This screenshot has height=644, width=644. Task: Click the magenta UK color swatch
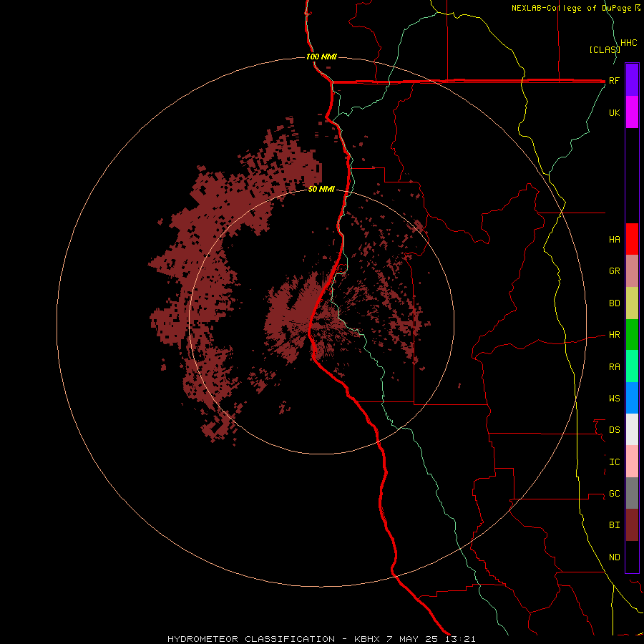(632, 112)
